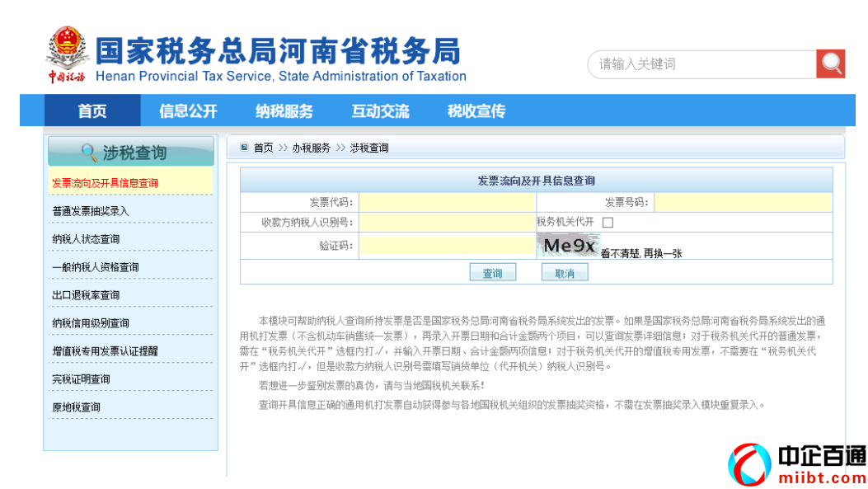Viewport: 868px width, 489px height.
Task: Open the 税收宣传 navigation menu
Action: (x=476, y=111)
